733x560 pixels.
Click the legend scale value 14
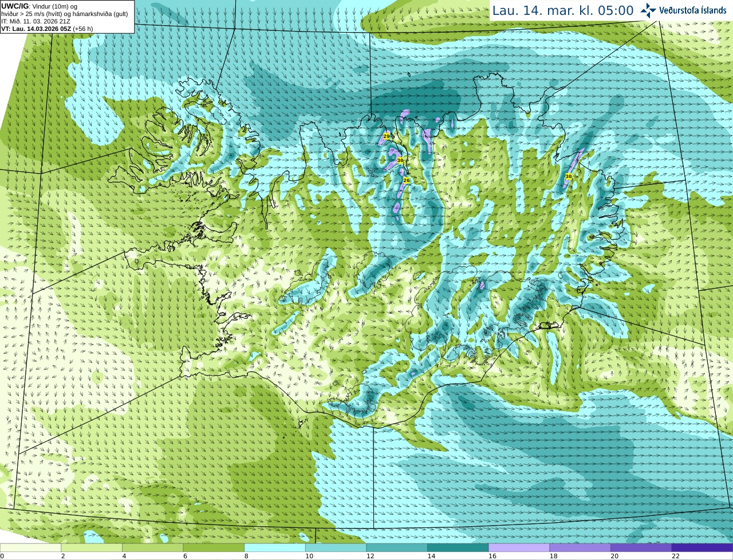[431, 556]
